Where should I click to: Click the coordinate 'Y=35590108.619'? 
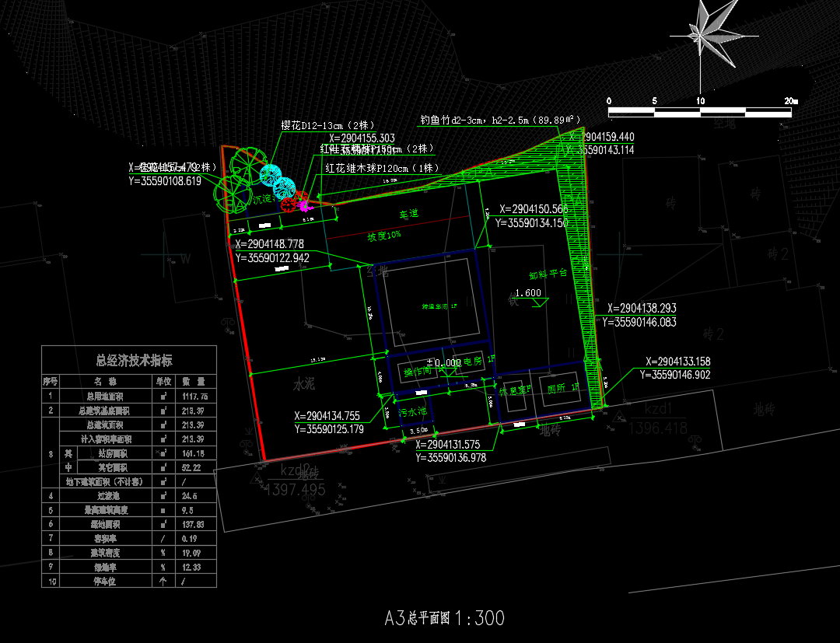point(165,181)
